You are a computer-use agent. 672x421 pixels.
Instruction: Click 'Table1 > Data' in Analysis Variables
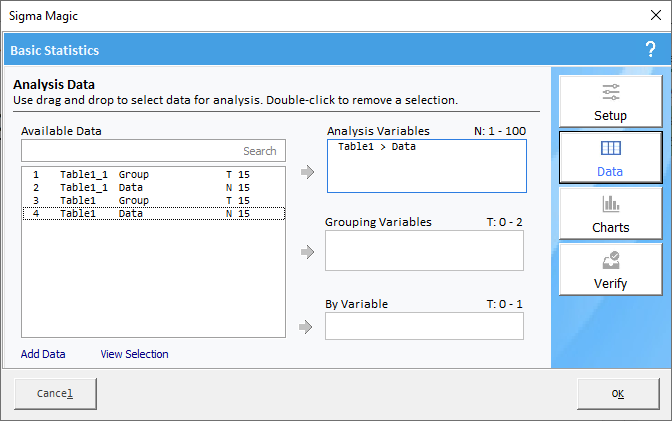[x=377, y=147]
